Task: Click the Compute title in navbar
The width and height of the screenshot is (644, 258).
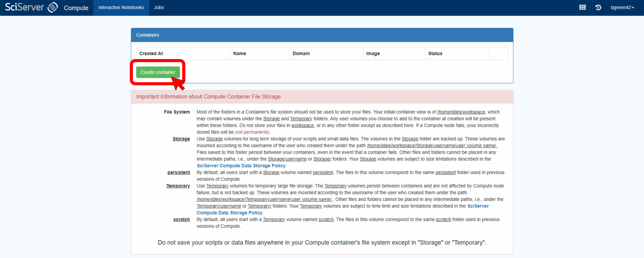Action: coord(76,8)
